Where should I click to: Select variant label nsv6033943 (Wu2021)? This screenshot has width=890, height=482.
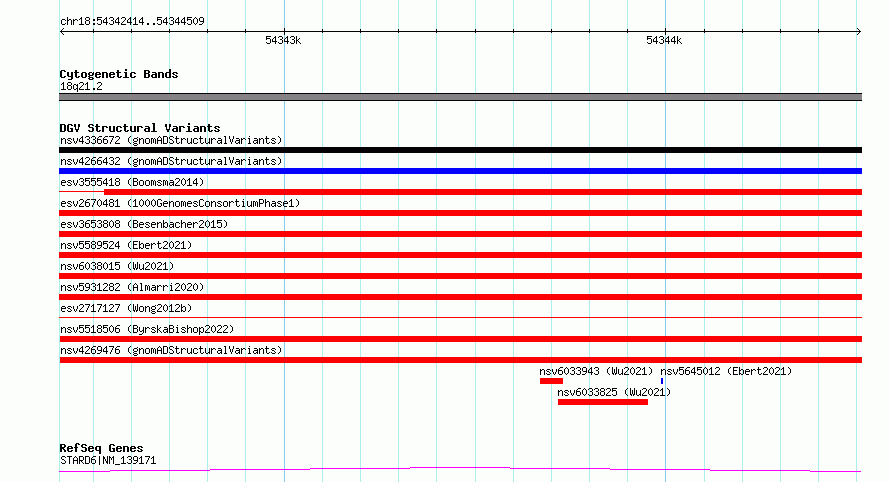[596, 371]
